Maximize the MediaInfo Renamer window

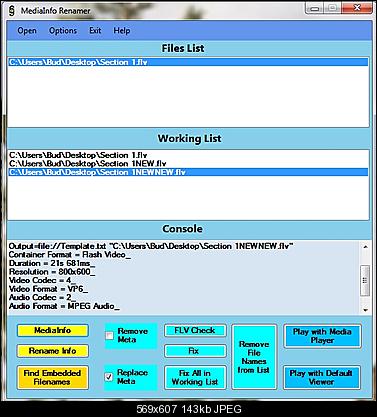(x=333, y=8)
